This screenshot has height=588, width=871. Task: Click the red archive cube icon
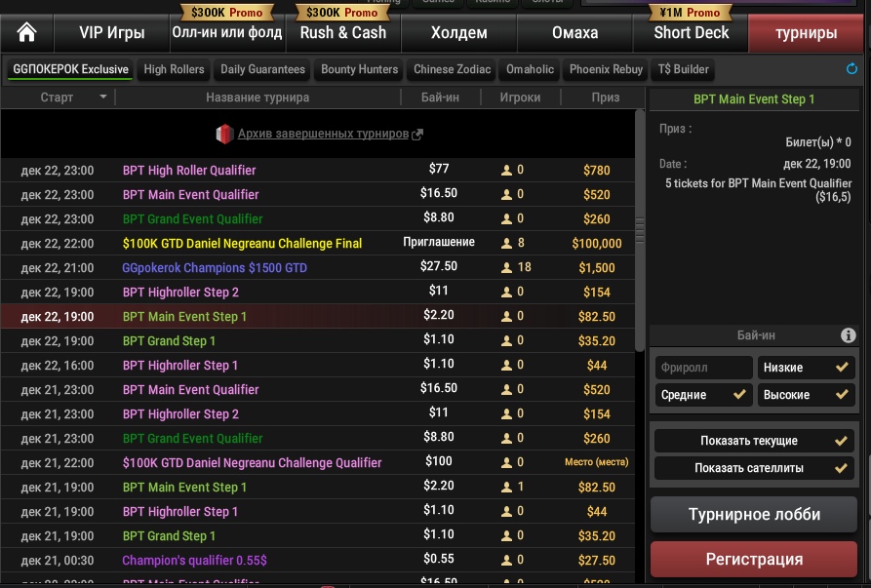pyautogui.click(x=224, y=134)
